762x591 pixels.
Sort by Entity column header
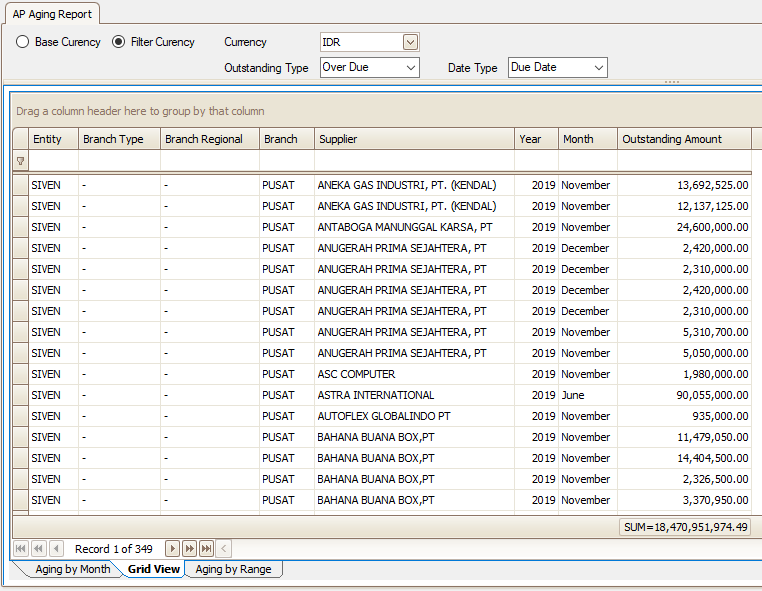[x=53, y=139]
